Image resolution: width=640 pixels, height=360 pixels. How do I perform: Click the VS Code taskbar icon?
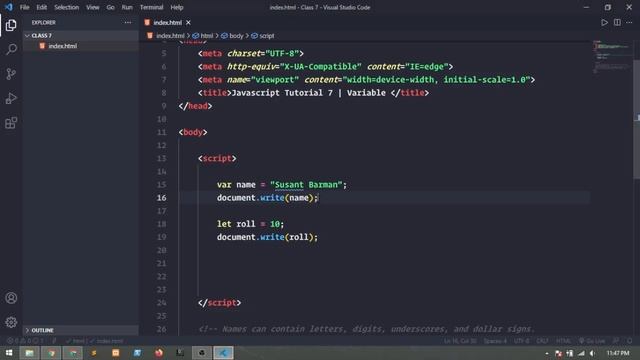(x=223, y=353)
